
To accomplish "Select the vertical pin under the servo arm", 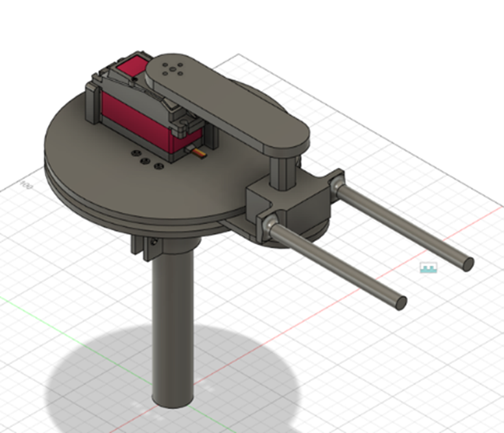I will 283,172.
